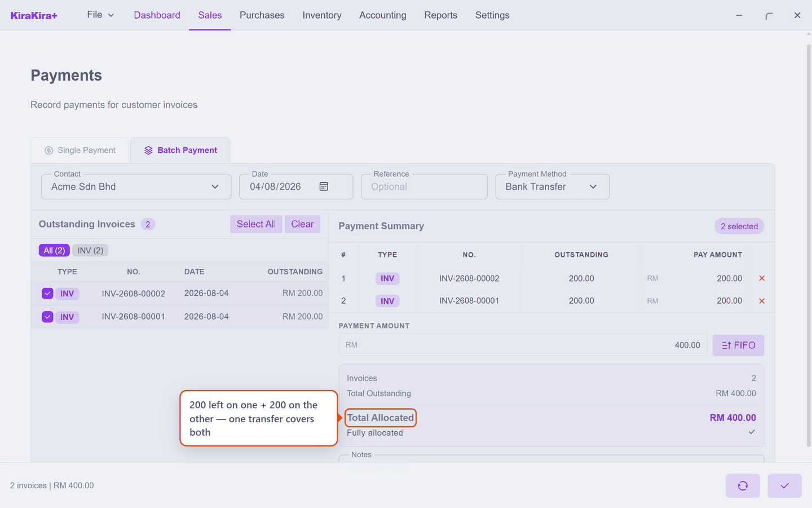Open the Accounting section
This screenshot has height=508, width=812.
(383, 15)
